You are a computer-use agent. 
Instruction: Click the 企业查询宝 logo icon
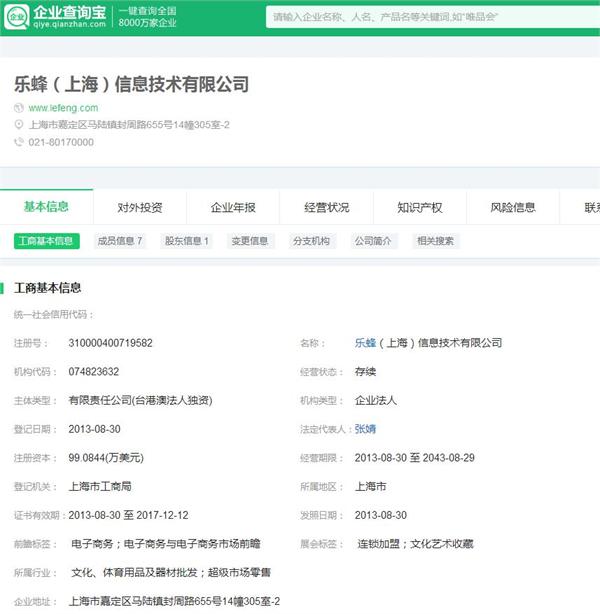coord(16,17)
